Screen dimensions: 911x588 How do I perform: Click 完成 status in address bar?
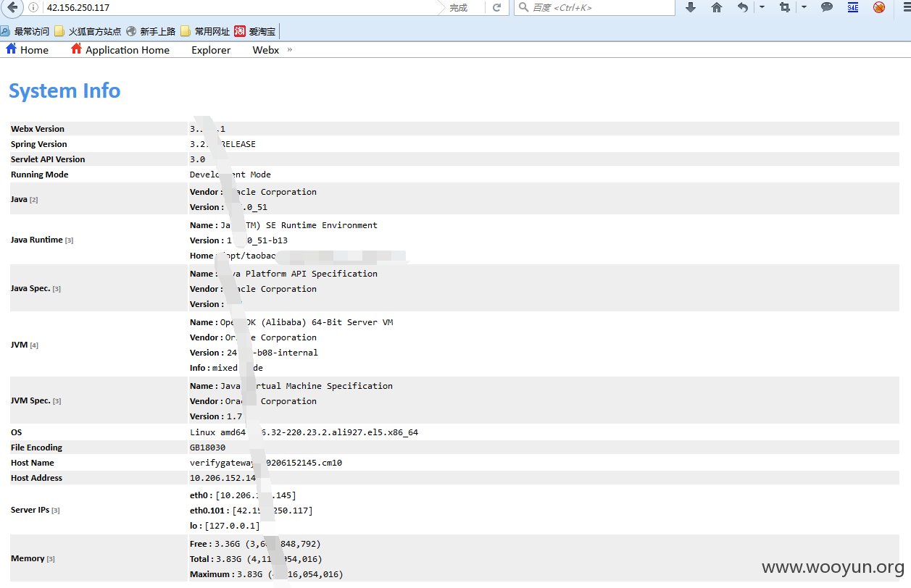pyautogui.click(x=458, y=7)
